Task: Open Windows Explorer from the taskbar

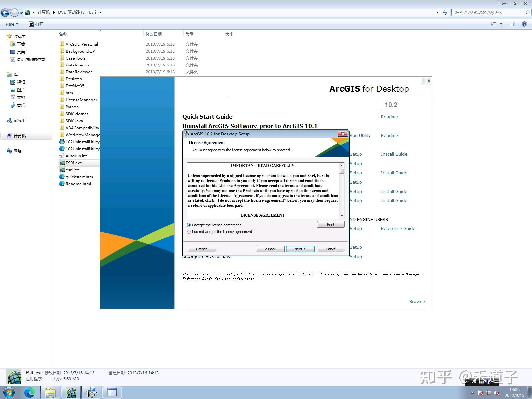Action: click(x=50, y=392)
